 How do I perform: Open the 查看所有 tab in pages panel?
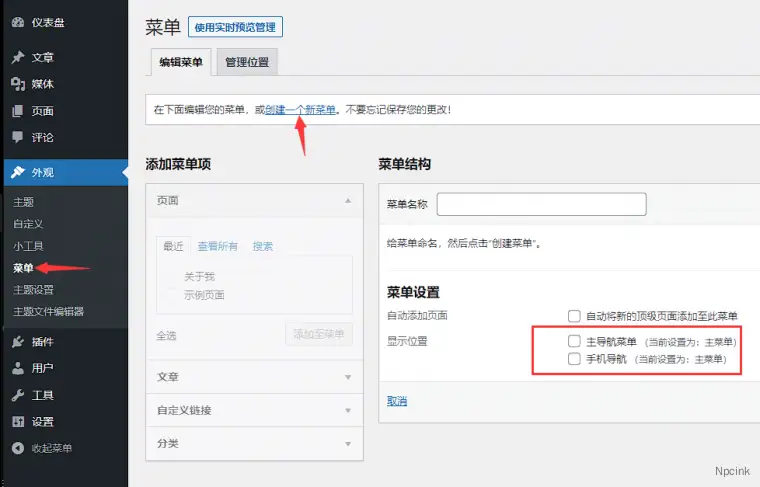point(217,246)
